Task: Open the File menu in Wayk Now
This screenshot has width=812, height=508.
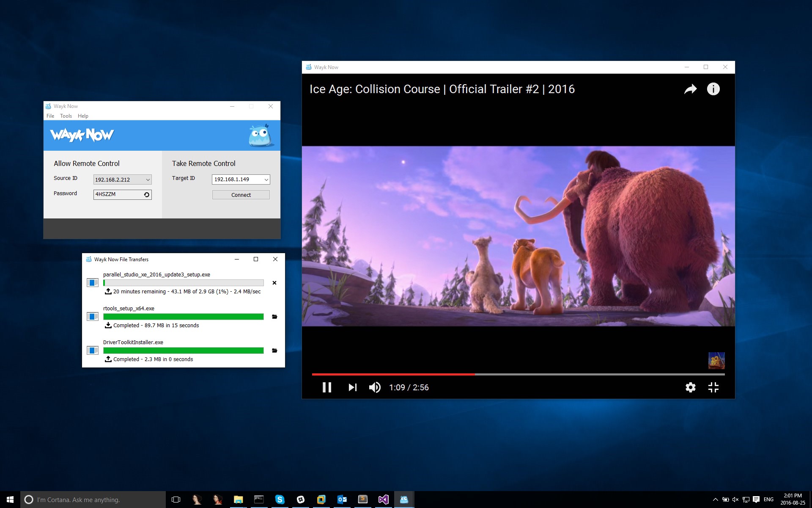Action: coord(50,116)
